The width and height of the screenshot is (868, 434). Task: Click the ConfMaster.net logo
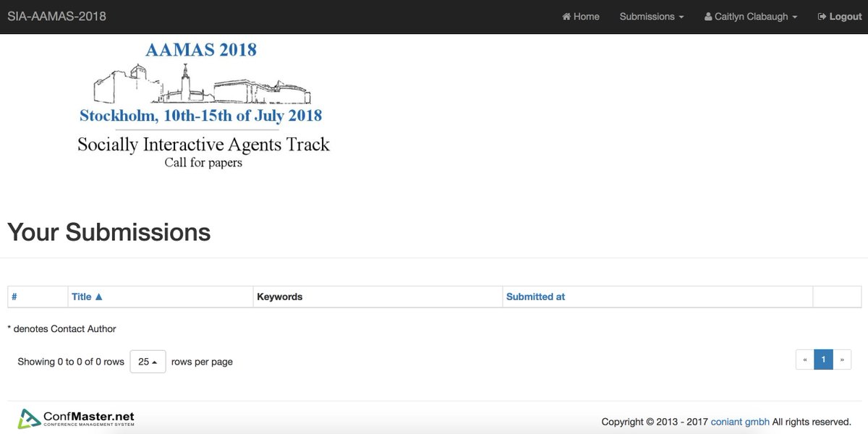[x=77, y=419]
